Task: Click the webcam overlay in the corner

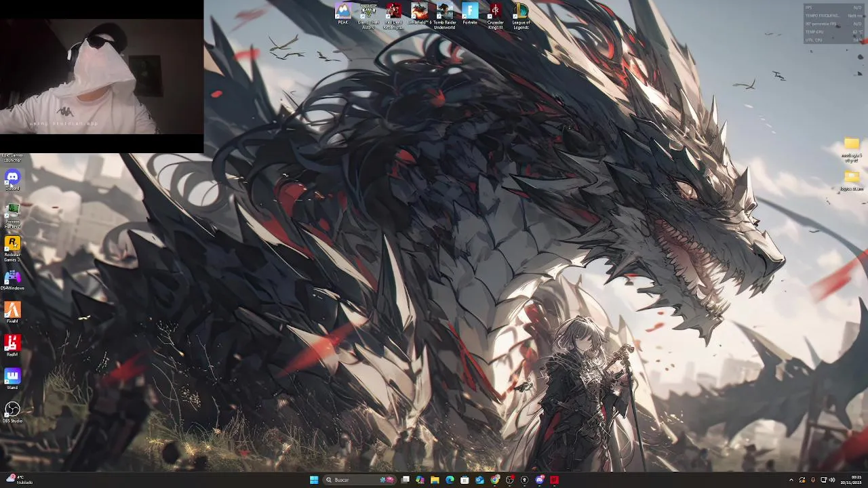Action: point(102,76)
